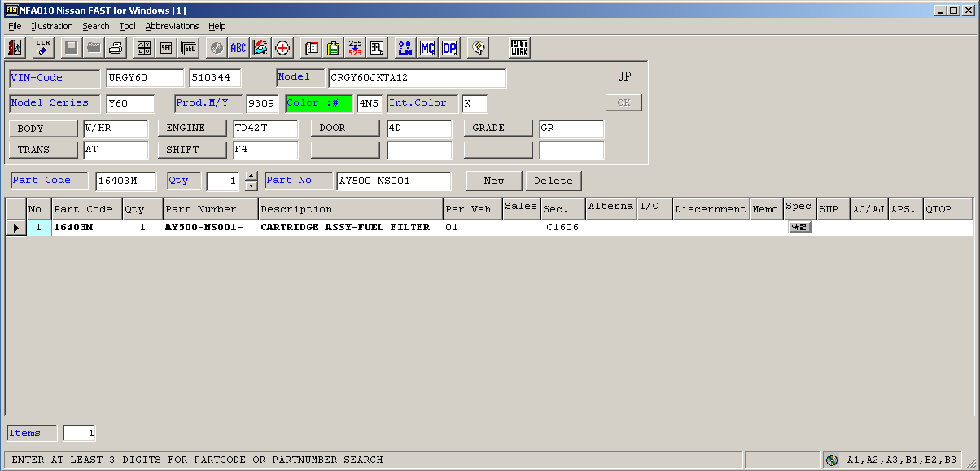Screen dimensions: 980x471
Task: Open the Search menu
Action: [96, 26]
